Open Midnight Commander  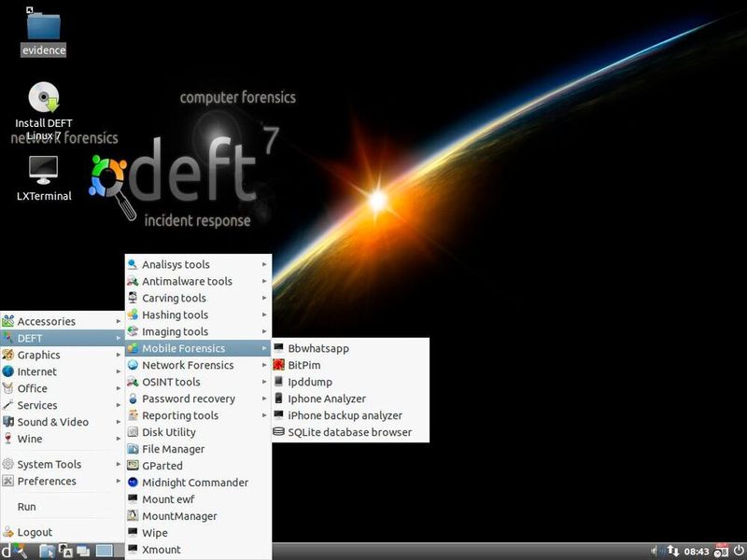[198, 483]
